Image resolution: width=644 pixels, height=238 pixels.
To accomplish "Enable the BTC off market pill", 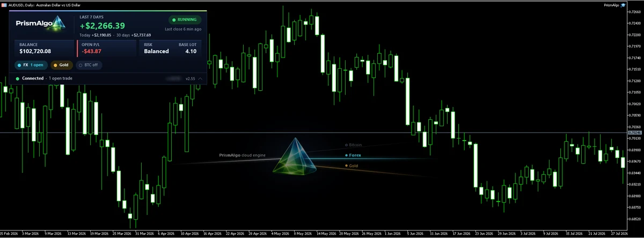I will click(x=89, y=65).
